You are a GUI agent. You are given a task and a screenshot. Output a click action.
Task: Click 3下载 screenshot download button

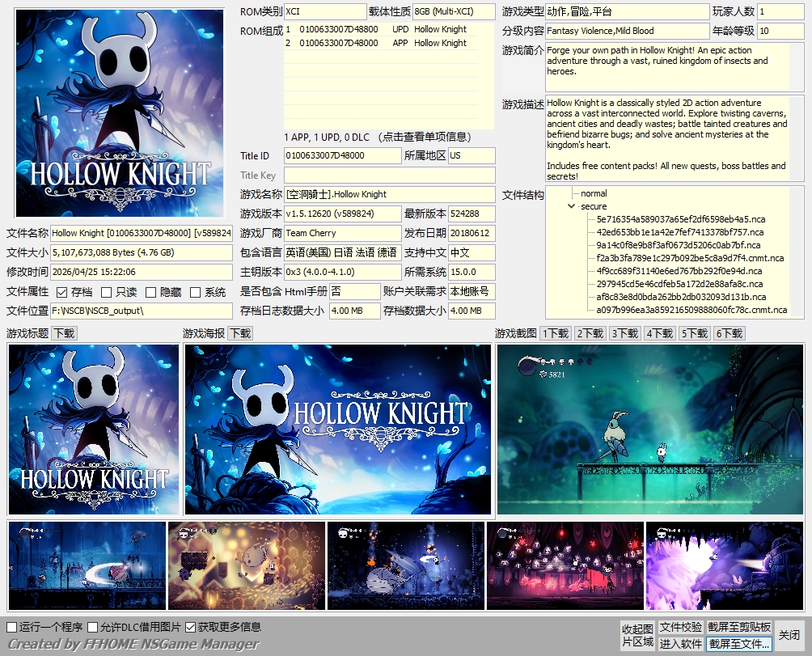625,333
